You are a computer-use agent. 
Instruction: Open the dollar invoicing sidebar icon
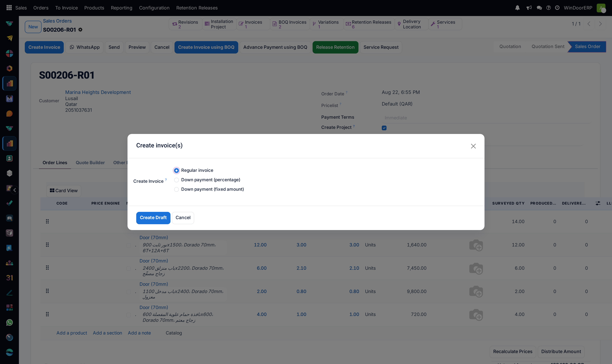pyautogui.click(x=9, y=248)
